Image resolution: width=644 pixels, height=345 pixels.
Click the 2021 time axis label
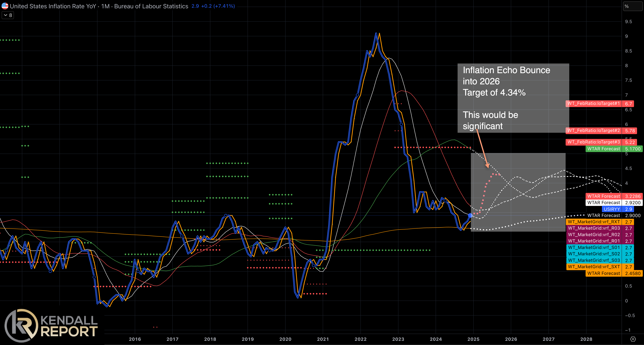click(x=323, y=339)
